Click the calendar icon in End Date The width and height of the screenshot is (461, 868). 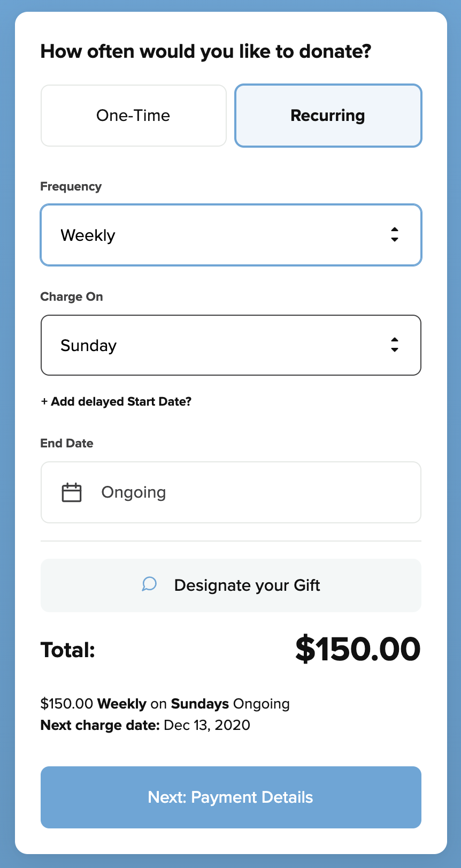(72, 492)
